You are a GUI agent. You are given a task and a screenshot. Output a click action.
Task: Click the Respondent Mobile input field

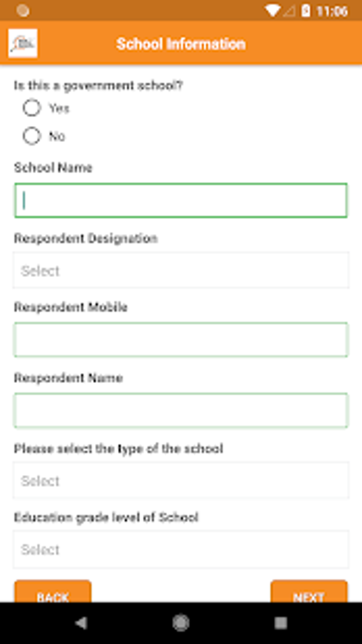click(x=181, y=340)
